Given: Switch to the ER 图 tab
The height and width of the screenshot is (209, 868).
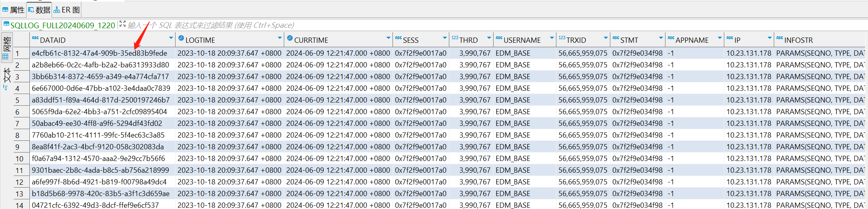Looking at the screenshot, I should 67,10.
